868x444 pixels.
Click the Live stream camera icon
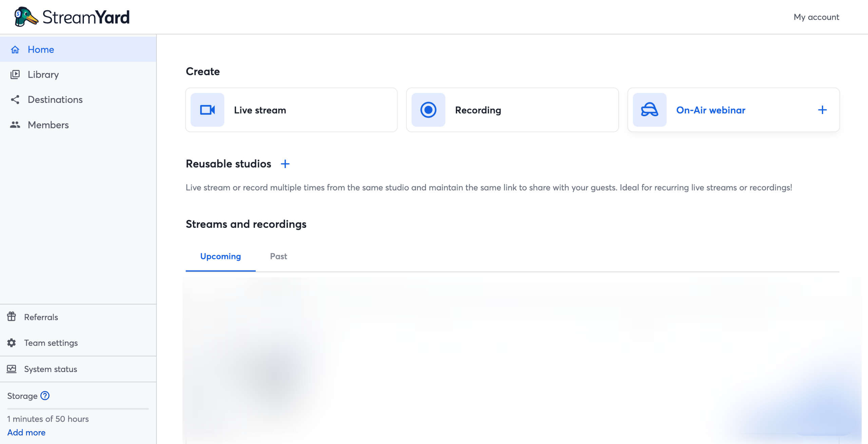click(207, 110)
